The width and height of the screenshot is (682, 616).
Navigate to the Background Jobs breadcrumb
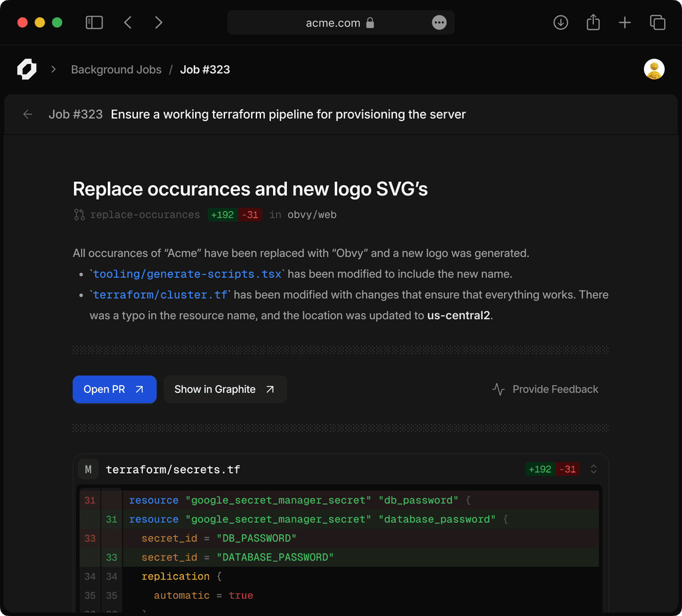click(x=116, y=70)
